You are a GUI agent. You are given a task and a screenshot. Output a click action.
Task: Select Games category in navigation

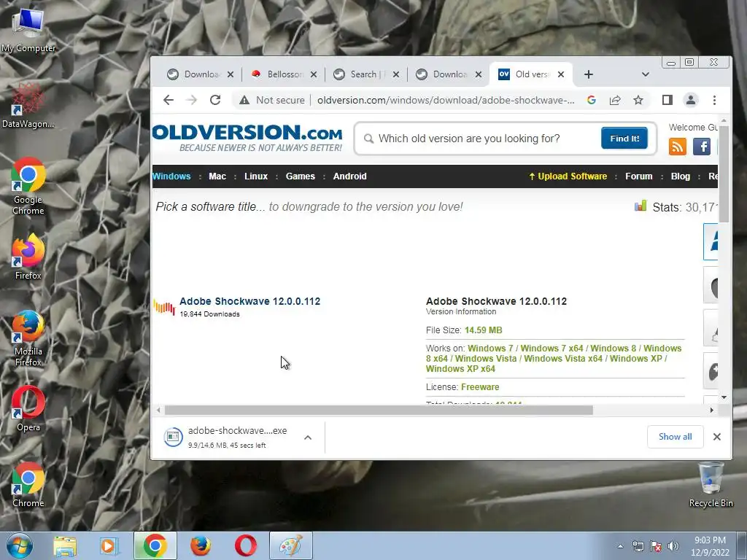tap(300, 176)
